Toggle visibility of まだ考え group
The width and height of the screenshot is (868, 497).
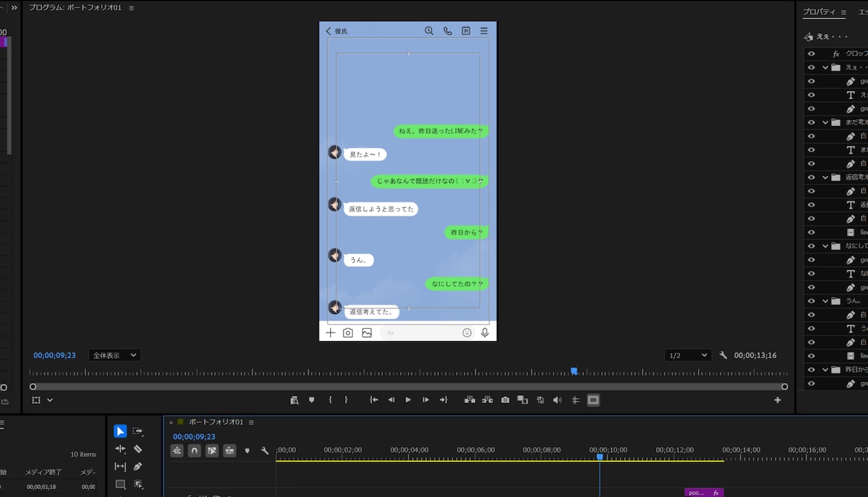point(811,122)
